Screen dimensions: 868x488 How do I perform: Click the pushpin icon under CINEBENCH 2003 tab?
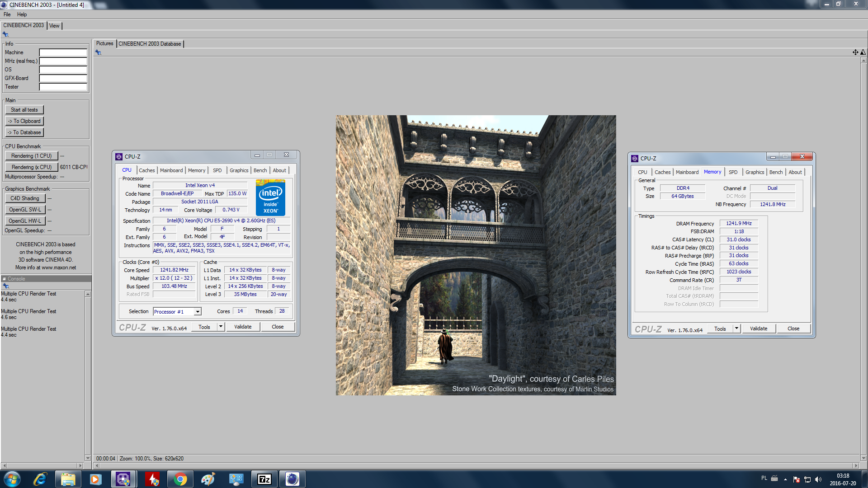[x=5, y=34]
